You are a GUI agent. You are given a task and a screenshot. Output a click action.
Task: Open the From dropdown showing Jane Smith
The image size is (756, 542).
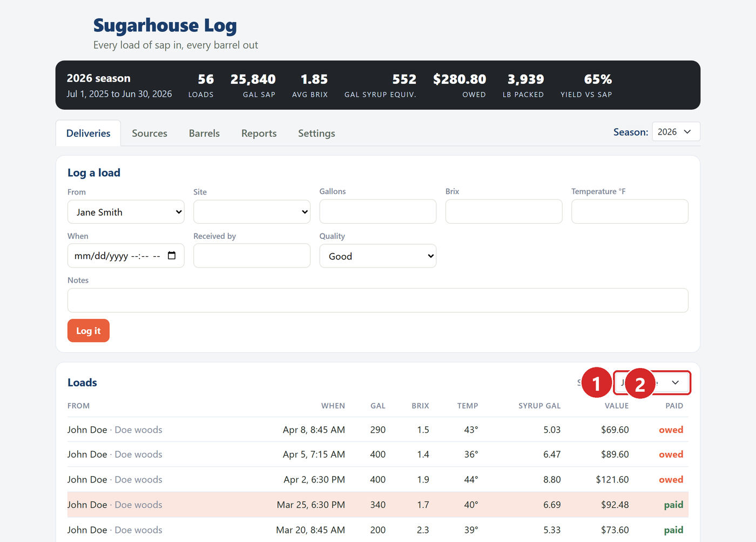tap(126, 212)
